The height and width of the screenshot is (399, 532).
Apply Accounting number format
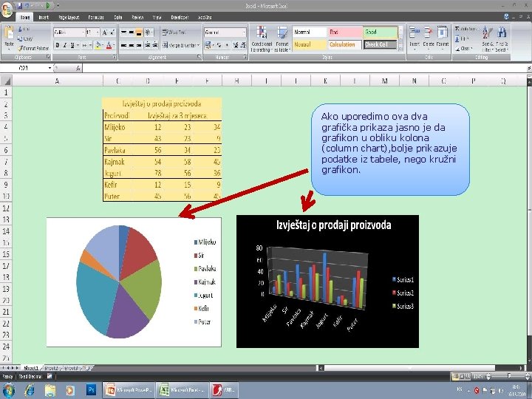(x=208, y=45)
